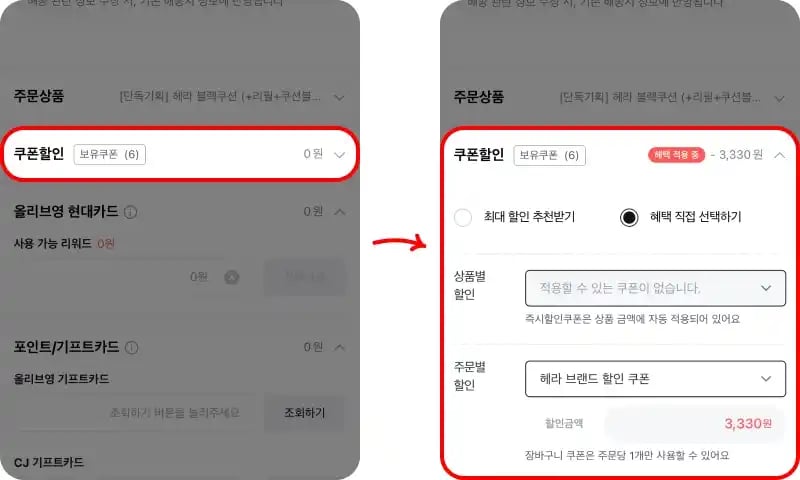Select 최대 할인 추천받기 radio option
Viewport: 800px width, 480px height.
(x=463, y=217)
